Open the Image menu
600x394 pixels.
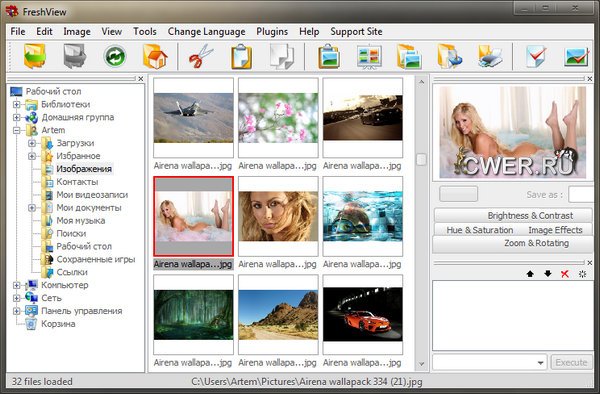[77, 31]
